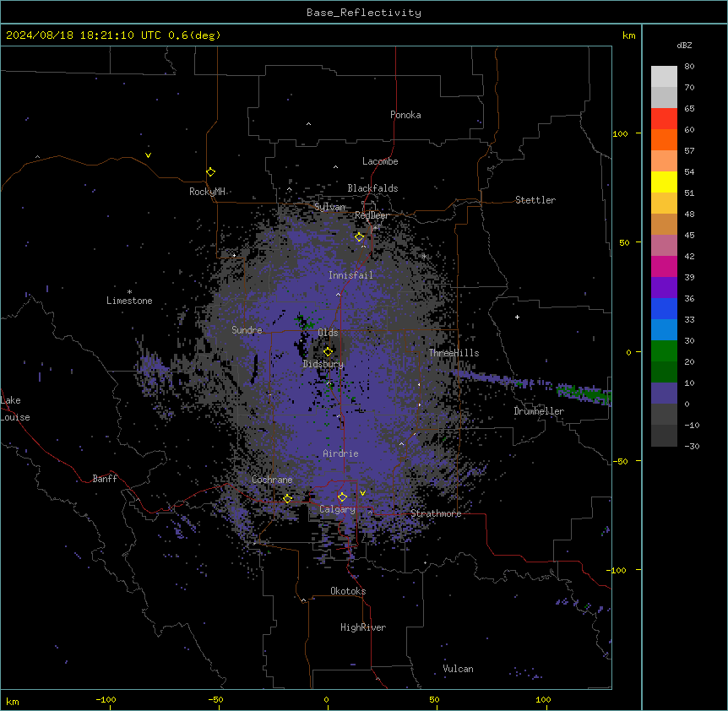The image size is (728, 711).
Task: Click the green radar echo streak northeast of Drumheller
Action: click(584, 393)
